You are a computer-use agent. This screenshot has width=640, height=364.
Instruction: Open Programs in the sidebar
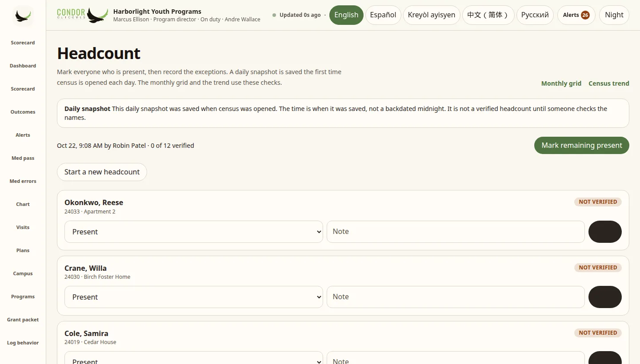(23, 297)
